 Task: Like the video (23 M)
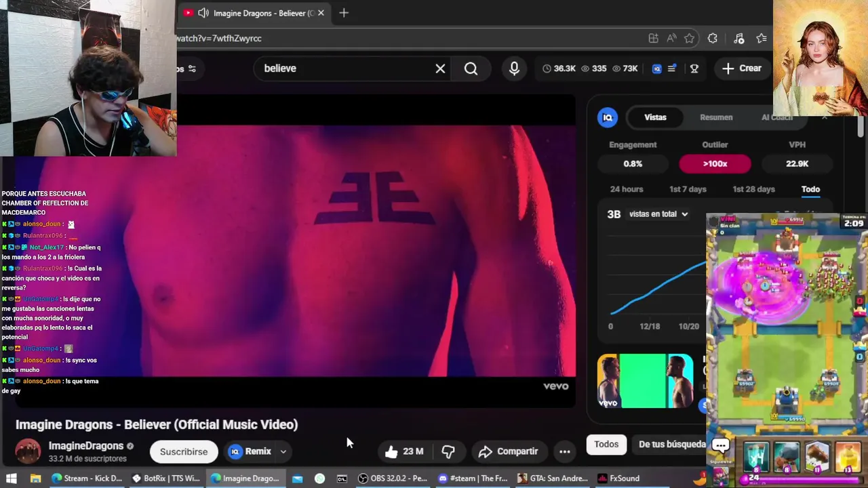[x=404, y=451]
